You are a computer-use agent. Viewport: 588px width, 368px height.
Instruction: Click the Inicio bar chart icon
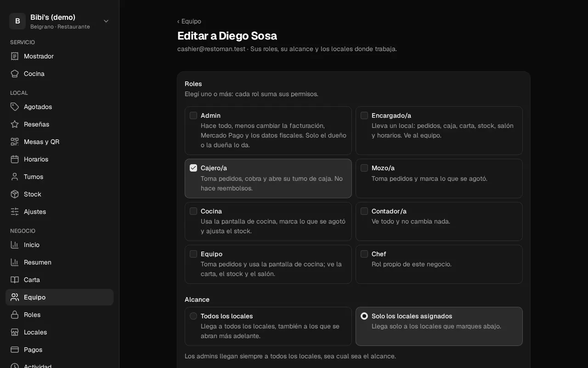point(15,245)
